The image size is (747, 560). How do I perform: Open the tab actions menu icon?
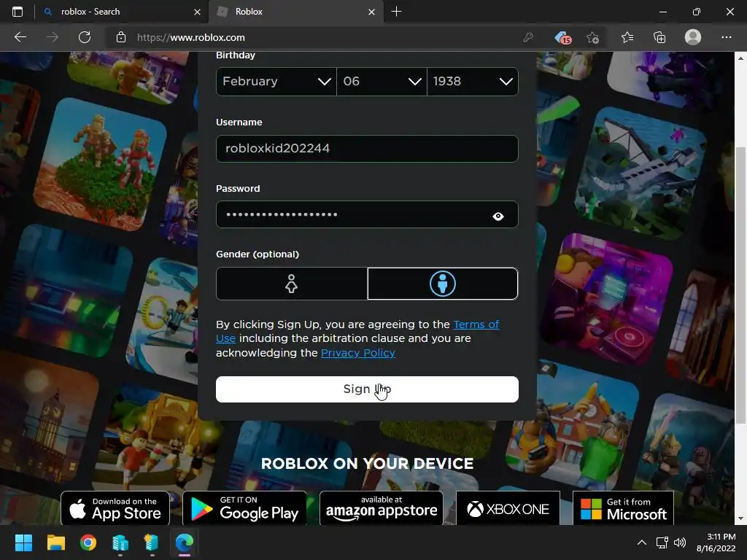[18, 12]
